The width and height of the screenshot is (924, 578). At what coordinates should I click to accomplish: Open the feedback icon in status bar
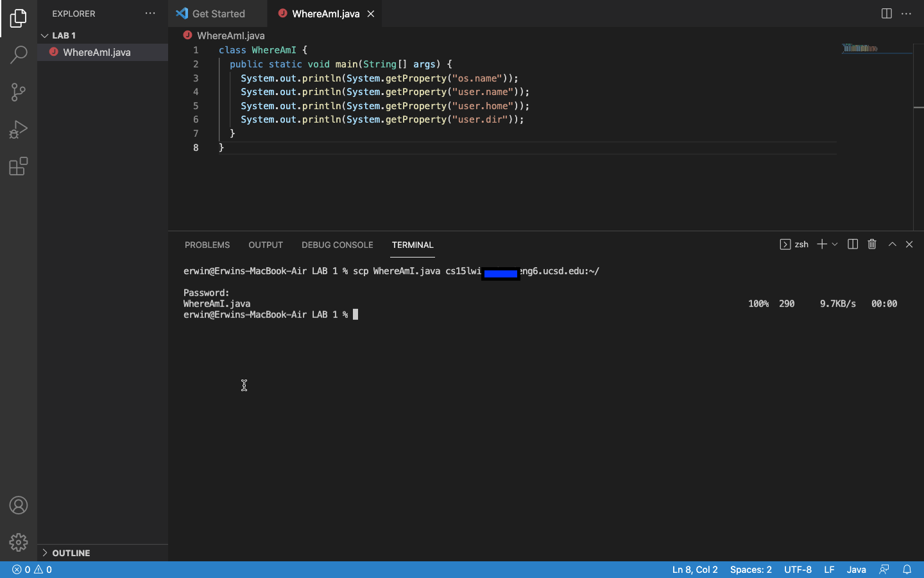[x=884, y=570]
